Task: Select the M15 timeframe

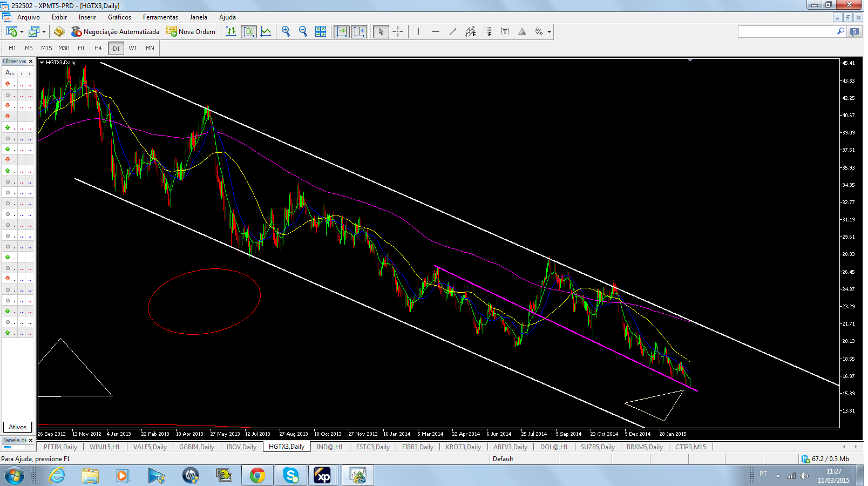Action: click(46, 48)
